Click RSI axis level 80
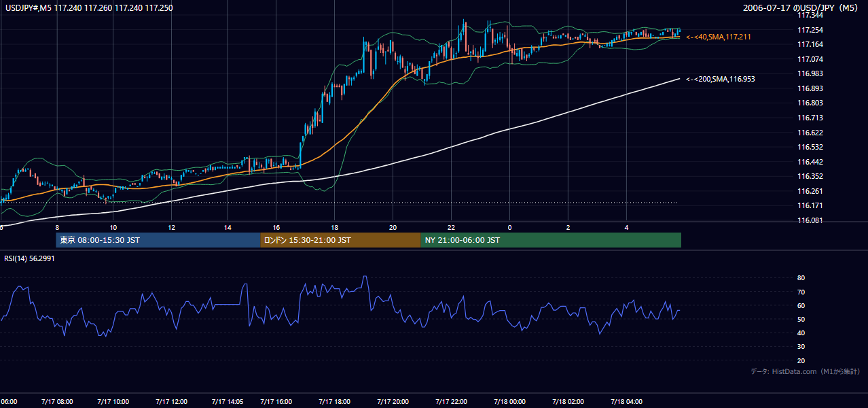The width and height of the screenshot is (868, 408). (x=801, y=278)
